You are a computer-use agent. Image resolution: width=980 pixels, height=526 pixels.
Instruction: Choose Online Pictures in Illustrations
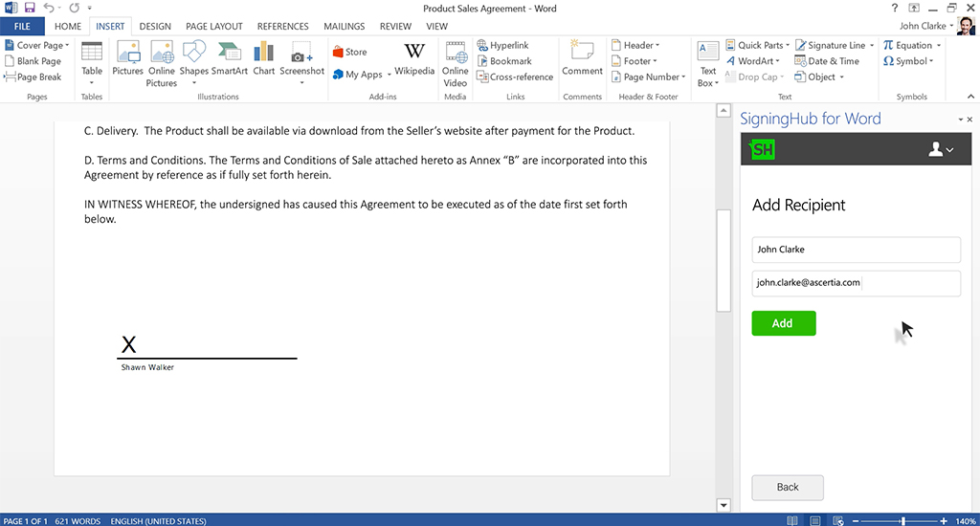(x=161, y=64)
